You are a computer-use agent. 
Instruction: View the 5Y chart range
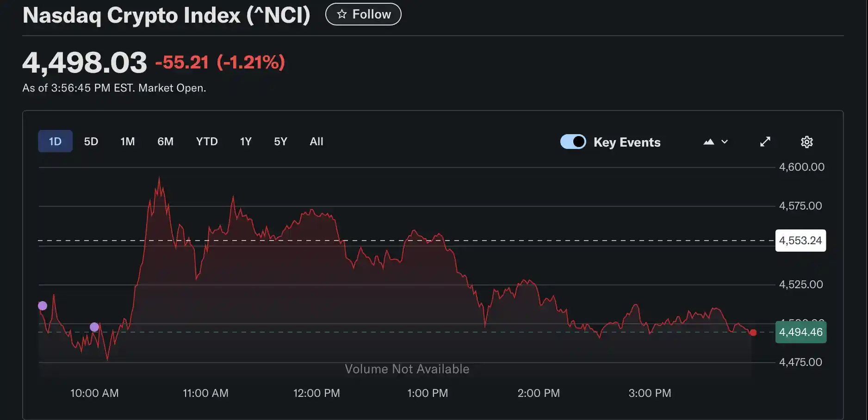[280, 142]
